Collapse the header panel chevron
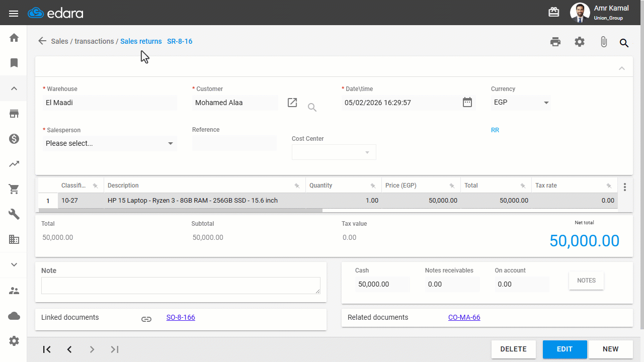 [x=622, y=68]
